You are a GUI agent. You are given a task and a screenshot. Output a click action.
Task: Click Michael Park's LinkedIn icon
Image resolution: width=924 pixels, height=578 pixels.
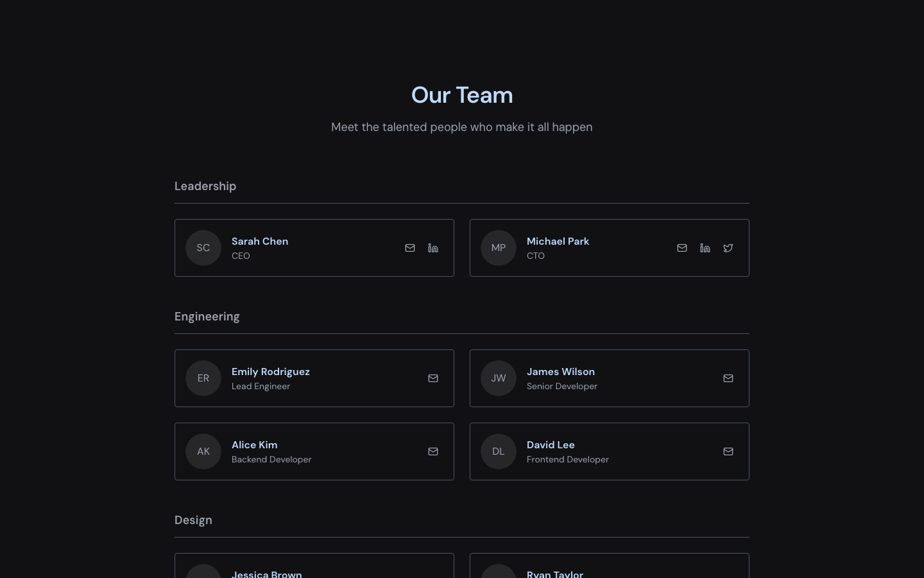point(705,248)
